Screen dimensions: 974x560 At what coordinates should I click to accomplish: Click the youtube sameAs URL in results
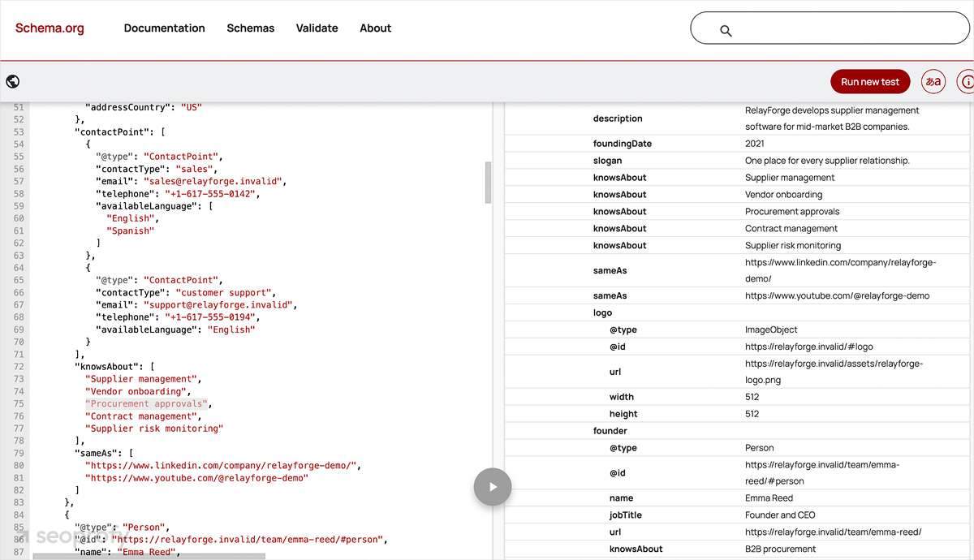coord(837,295)
